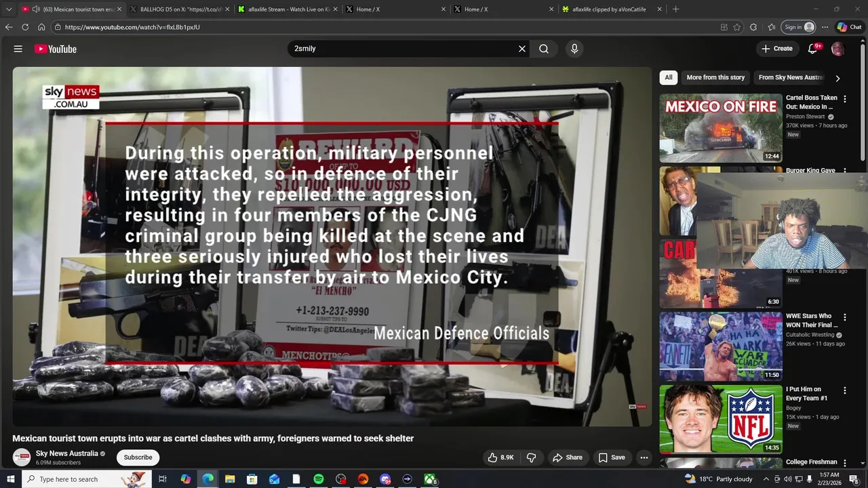
Task: Open options for Cartel Boss Taken Out video
Action: [x=845, y=99]
